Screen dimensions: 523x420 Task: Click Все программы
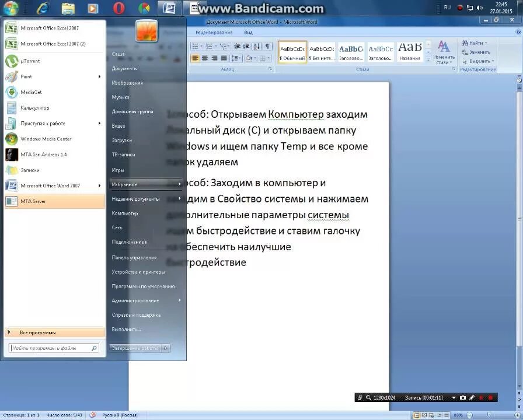[x=55, y=332]
